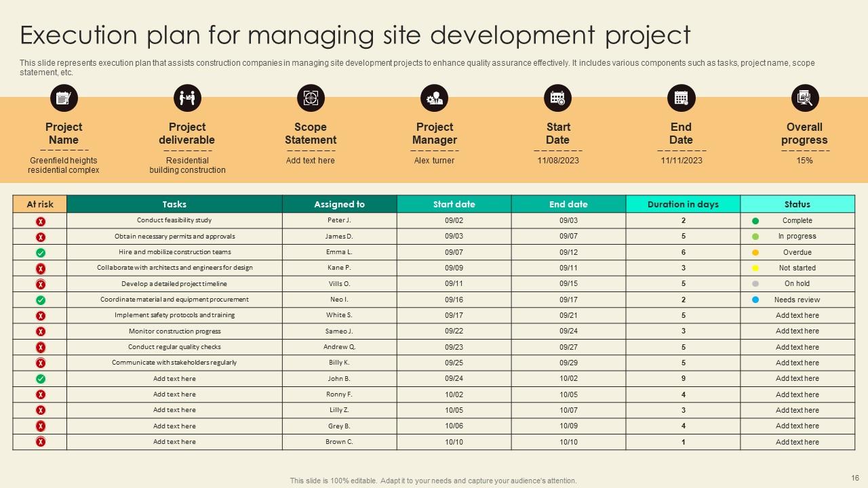Select the Tasks column header

pos(174,204)
